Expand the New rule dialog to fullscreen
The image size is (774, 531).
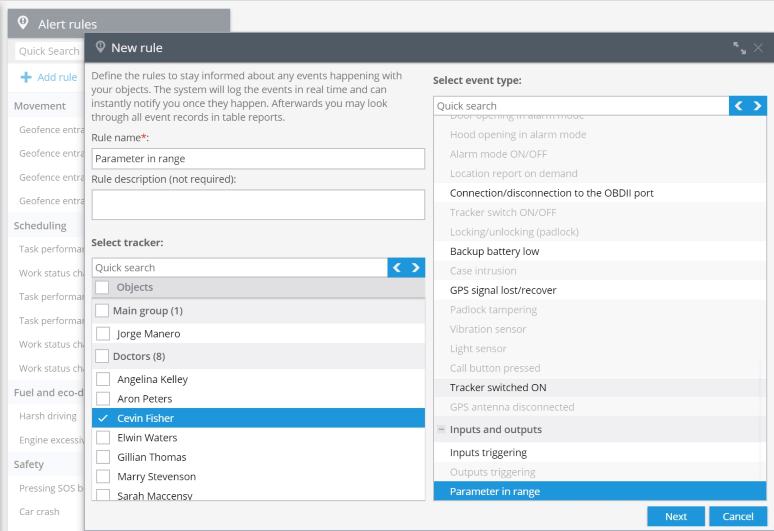pyautogui.click(x=739, y=48)
